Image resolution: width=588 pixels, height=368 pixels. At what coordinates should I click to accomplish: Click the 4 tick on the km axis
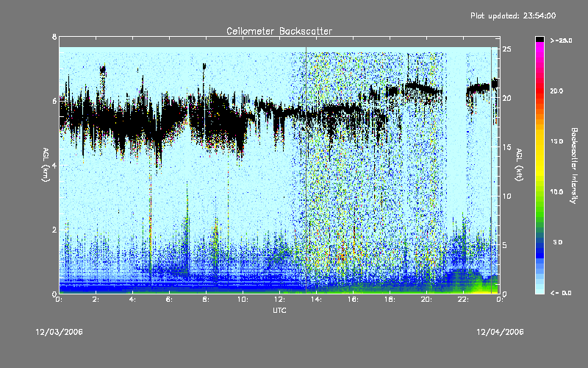54,165
